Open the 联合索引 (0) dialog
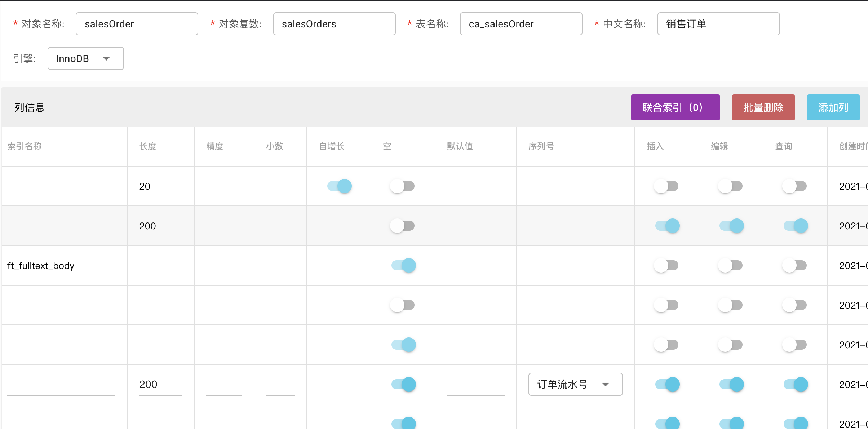Image resolution: width=868 pixels, height=429 pixels. point(675,107)
